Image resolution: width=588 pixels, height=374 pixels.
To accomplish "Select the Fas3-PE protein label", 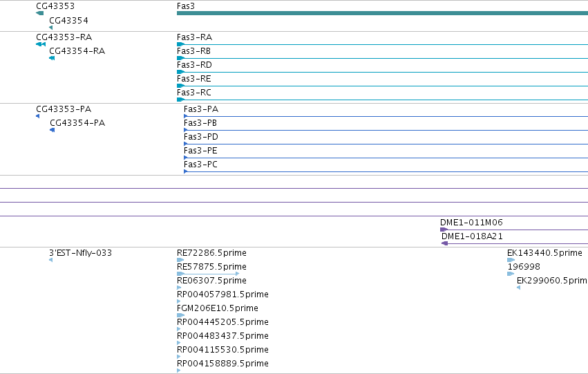I will tap(200, 151).
